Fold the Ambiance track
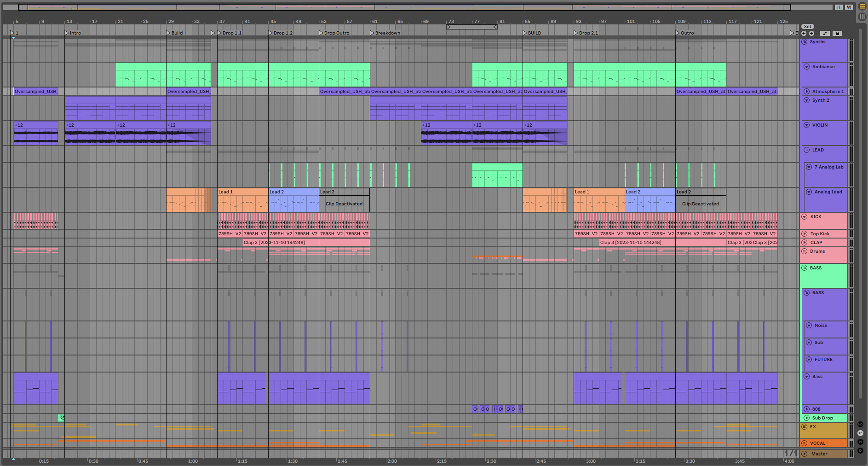This screenshot has width=868, height=466. 806,67
